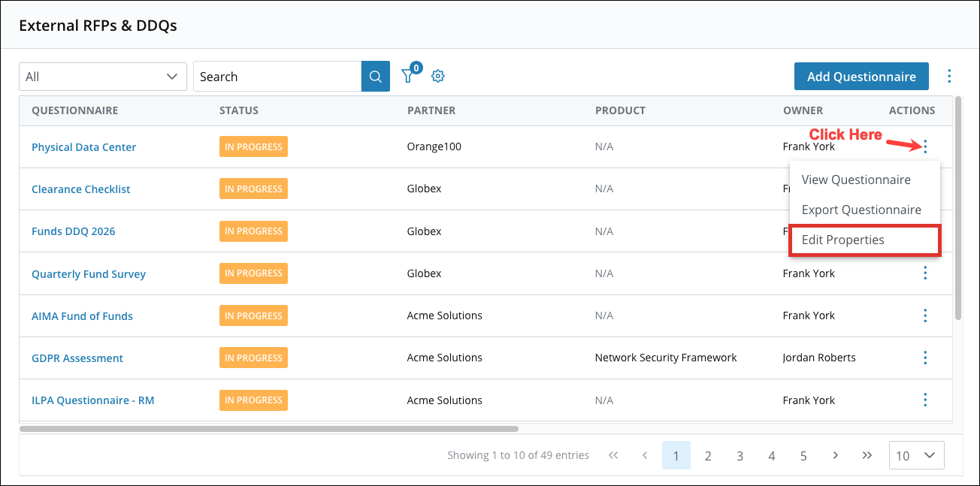This screenshot has height=486, width=980.
Task: Go to page 4
Action: tap(772, 455)
